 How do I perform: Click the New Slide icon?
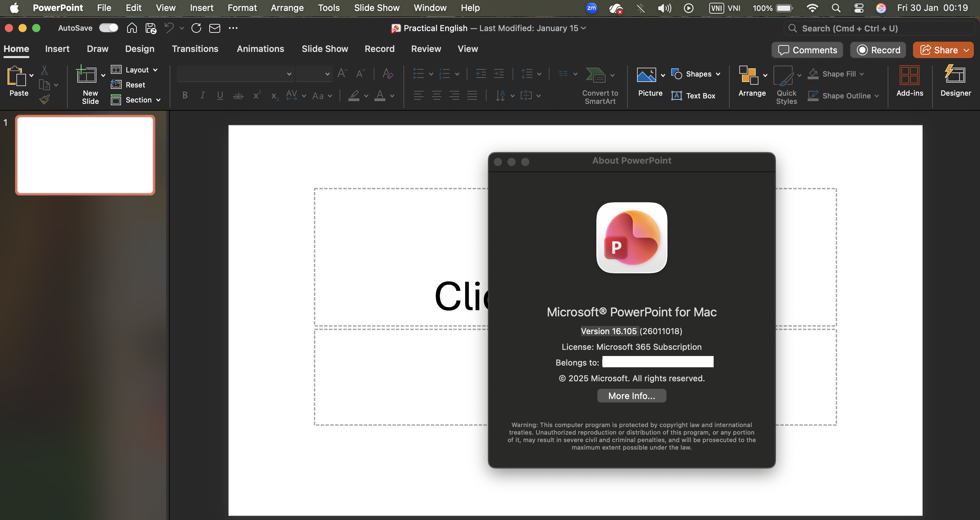87,74
